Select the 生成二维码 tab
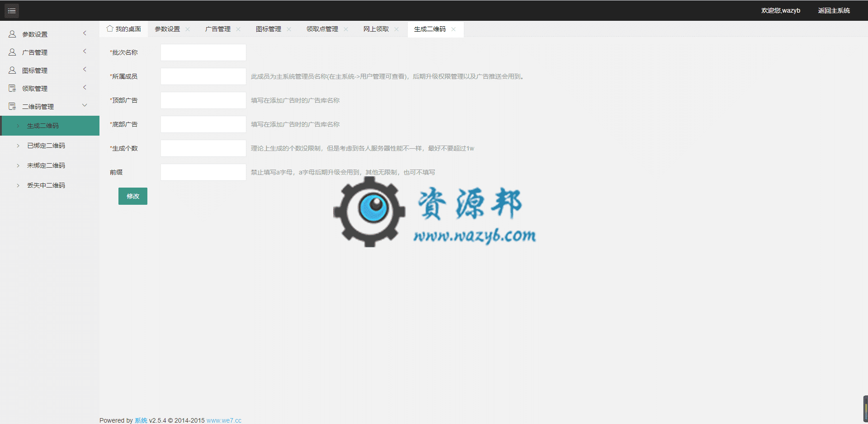 [430, 29]
